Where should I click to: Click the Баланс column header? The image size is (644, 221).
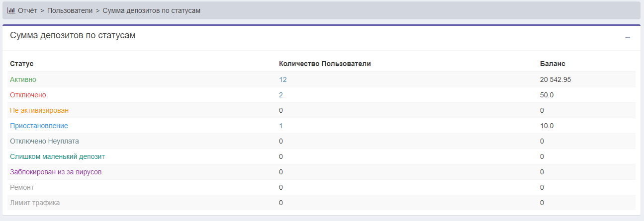(552, 64)
